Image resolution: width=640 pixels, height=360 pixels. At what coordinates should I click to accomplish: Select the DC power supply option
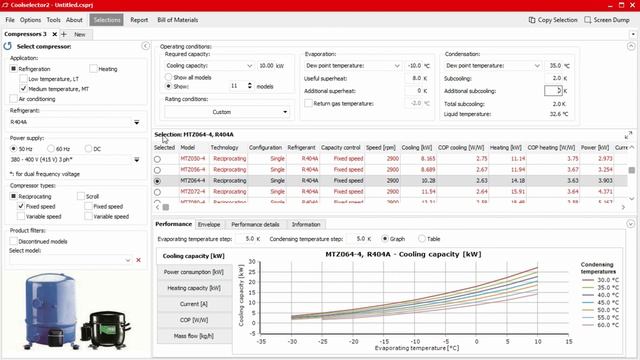(x=88, y=149)
